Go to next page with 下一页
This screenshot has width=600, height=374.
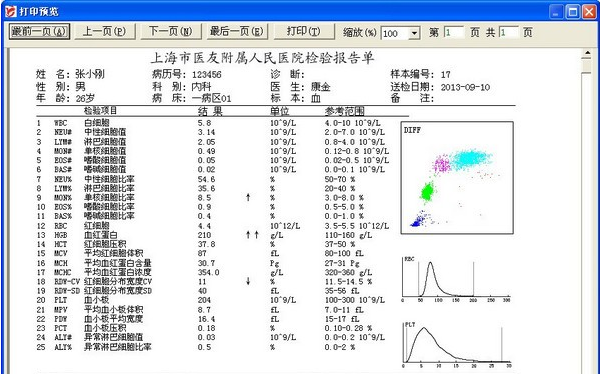[x=170, y=31]
